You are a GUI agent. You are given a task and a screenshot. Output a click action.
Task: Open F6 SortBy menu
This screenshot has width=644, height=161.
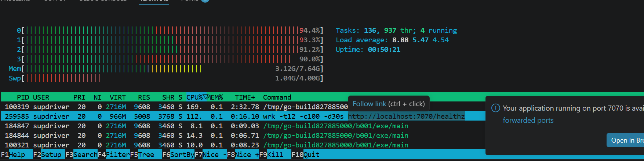178,155
